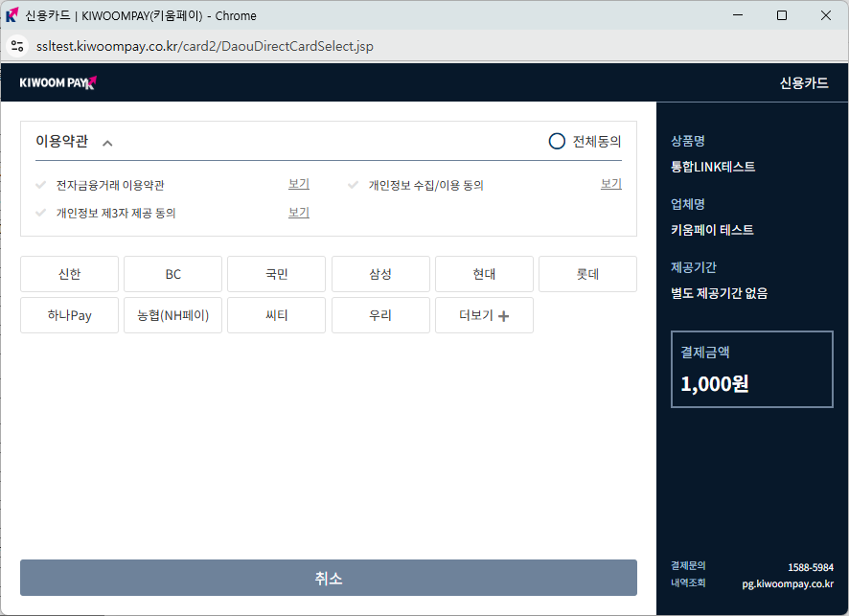This screenshot has height=616, width=849.
Task: Toggle the 전체동의 radio button
Action: click(x=557, y=141)
